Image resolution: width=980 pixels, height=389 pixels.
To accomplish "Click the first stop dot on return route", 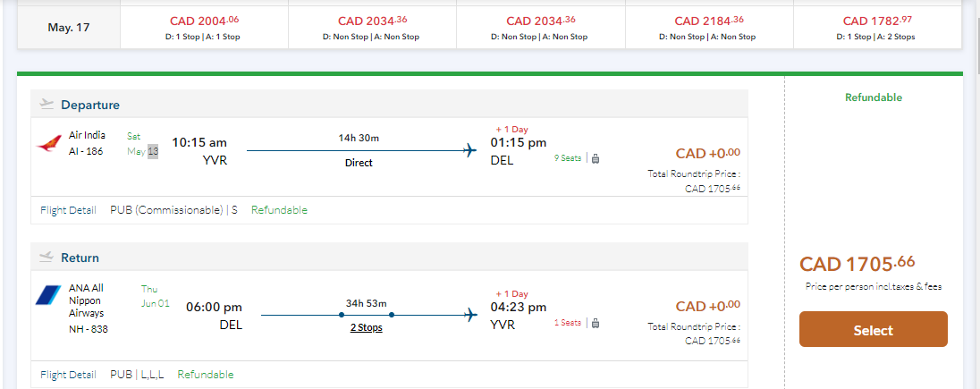I will (x=342, y=315).
